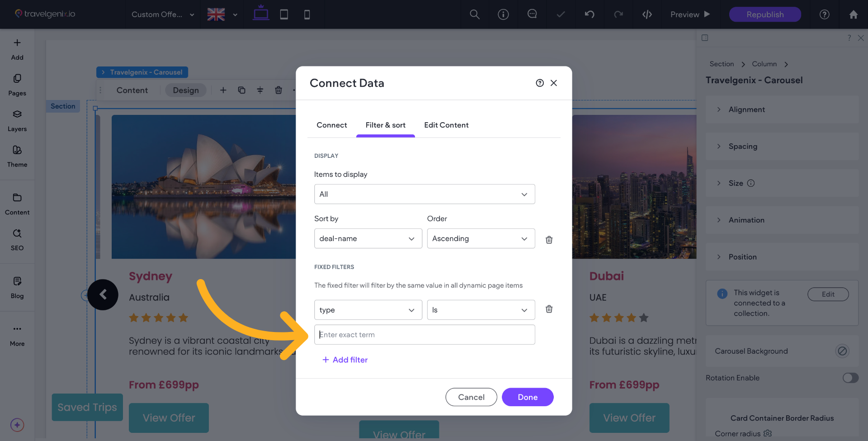Switch to tablet device view
The width and height of the screenshot is (868, 441).
point(284,14)
